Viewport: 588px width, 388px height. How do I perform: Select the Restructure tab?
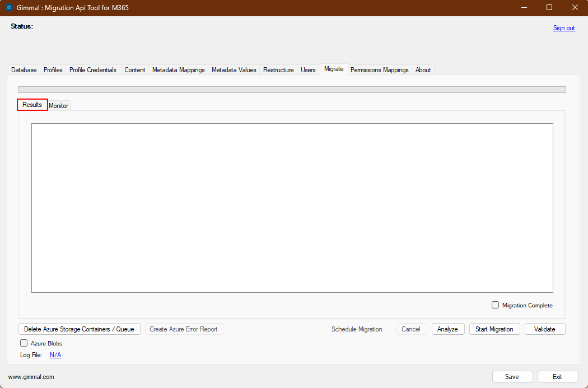point(278,69)
